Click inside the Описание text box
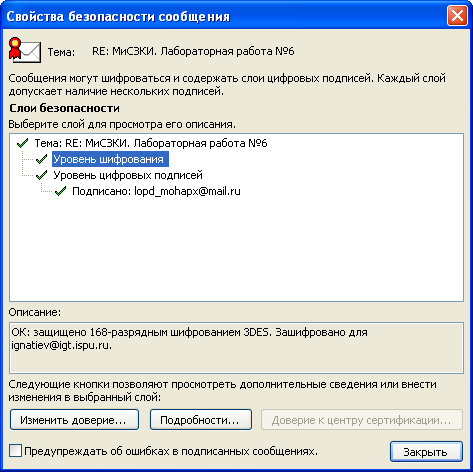Image resolution: width=473 pixels, height=472 pixels. coord(236,348)
